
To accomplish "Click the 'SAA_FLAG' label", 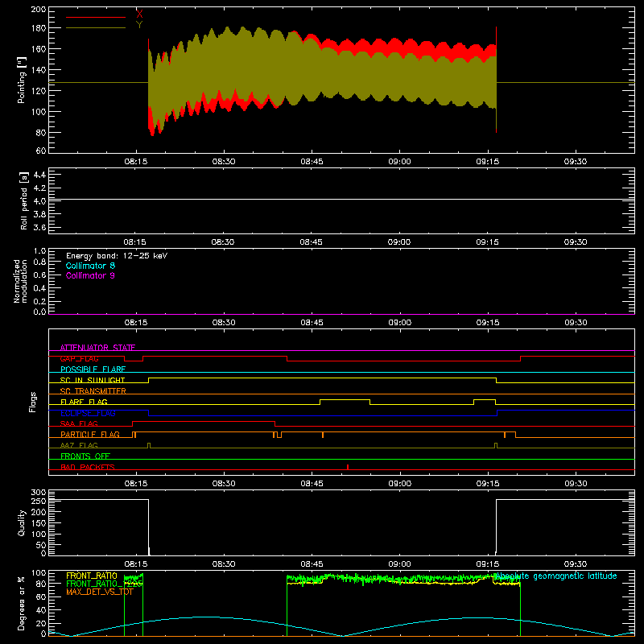I will (x=79, y=424).
